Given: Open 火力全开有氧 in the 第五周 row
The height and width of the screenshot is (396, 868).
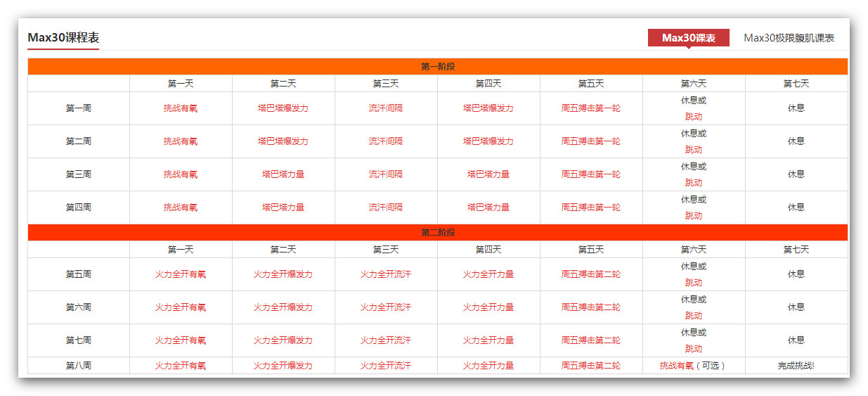Looking at the screenshot, I should 181,274.
